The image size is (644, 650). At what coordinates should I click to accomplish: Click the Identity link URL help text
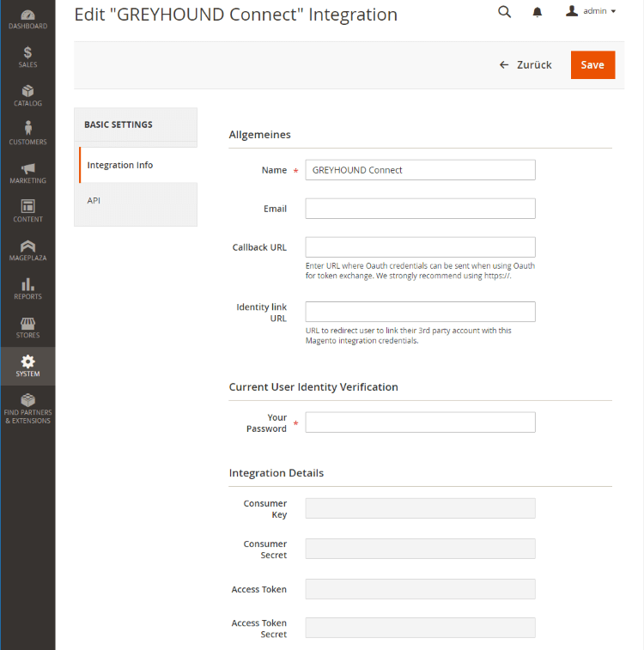tap(409, 336)
